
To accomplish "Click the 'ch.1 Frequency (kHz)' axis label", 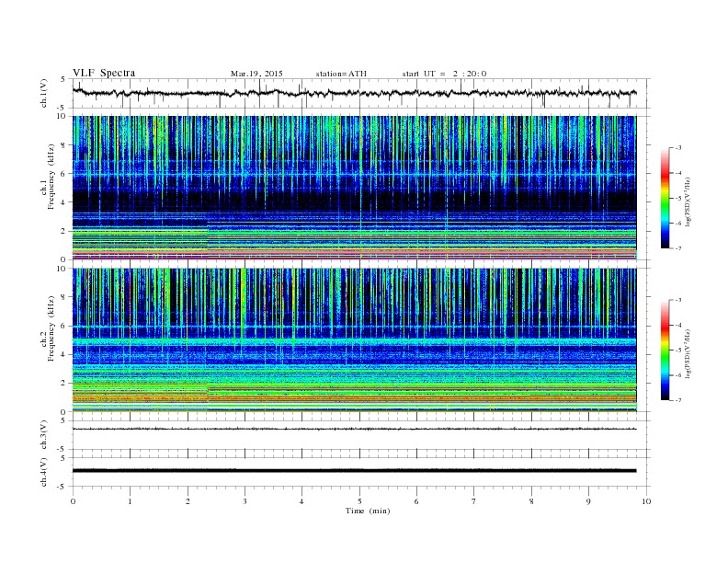I will point(48,177).
